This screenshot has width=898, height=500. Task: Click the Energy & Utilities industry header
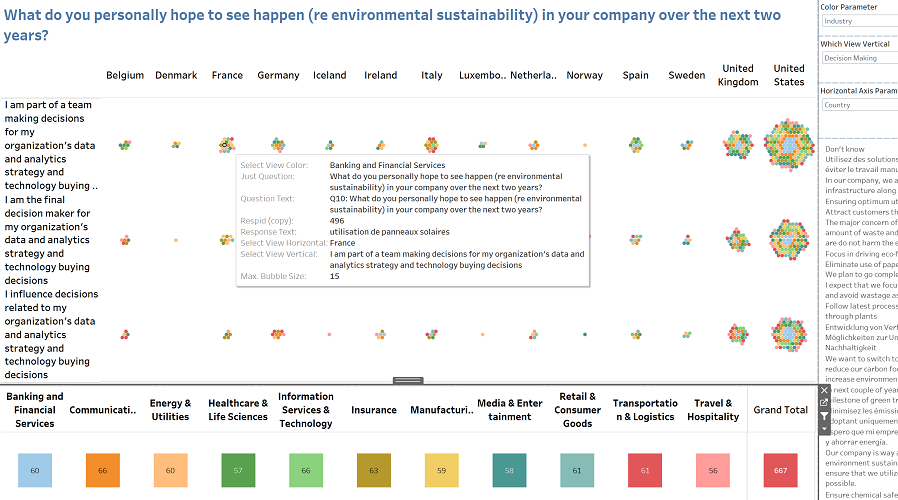[170, 410]
